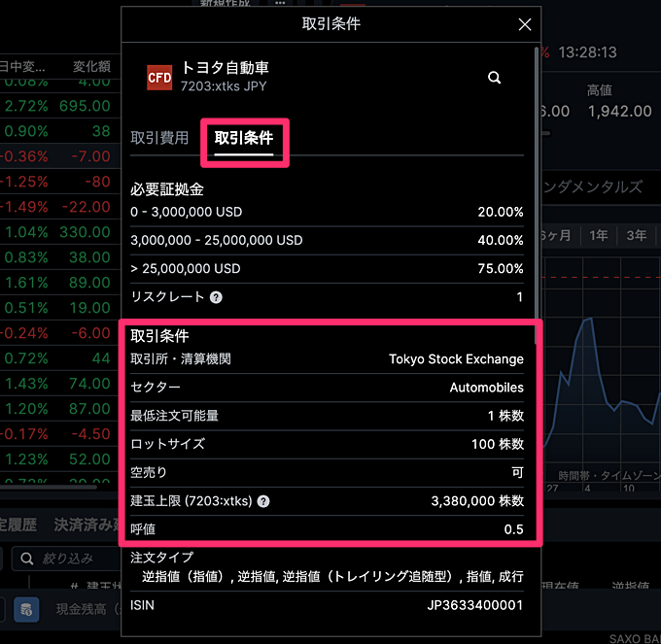Image resolution: width=661 pixels, height=644 pixels.
Task: Open the 決済済み tab in background panel
Action: (87, 525)
